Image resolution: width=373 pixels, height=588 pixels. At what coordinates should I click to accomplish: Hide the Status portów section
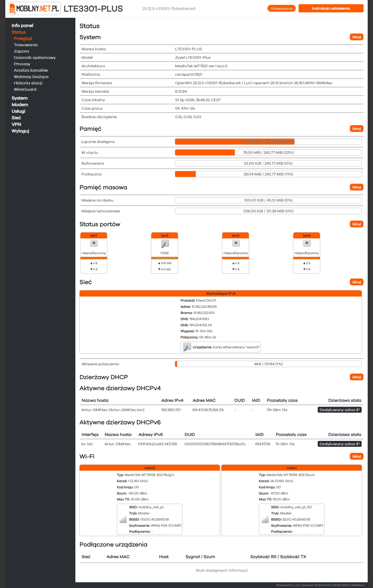(356, 224)
